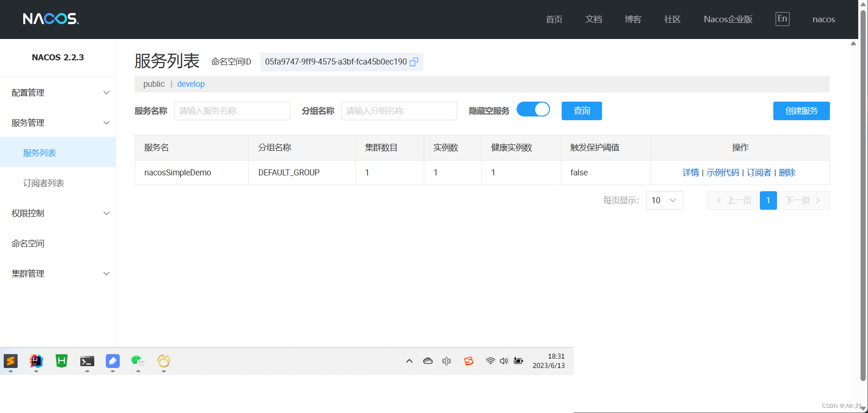Open 博客 in the top navigation
Viewport: 868px width, 413px height.
633,19
